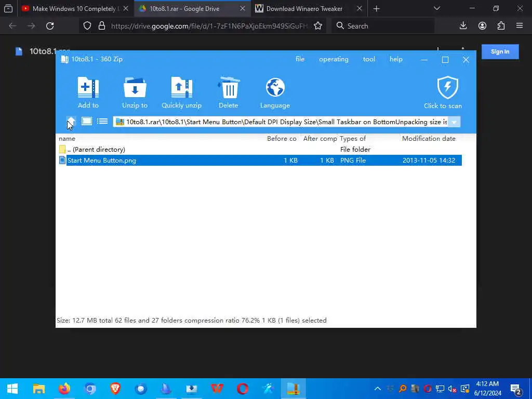Open the Firefox View icon
The height and width of the screenshot is (399, 532).
click(x=8, y=9)
